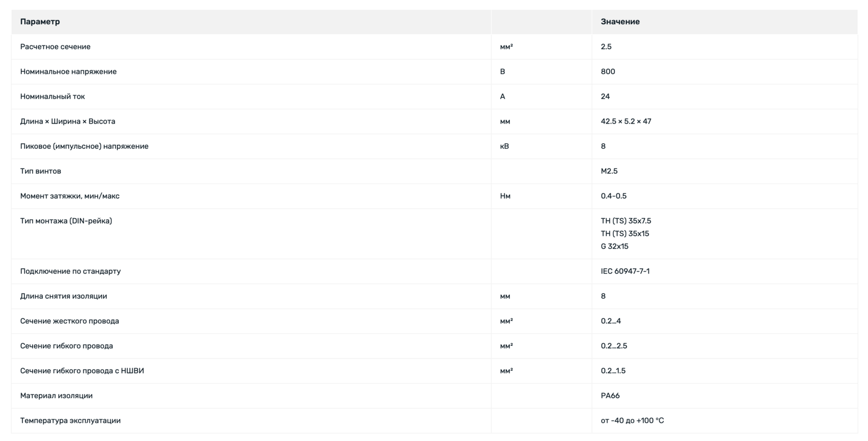Click the standard "IEC 60947-7-1" value
868x441 pixels.
click(x=625, y=271)
